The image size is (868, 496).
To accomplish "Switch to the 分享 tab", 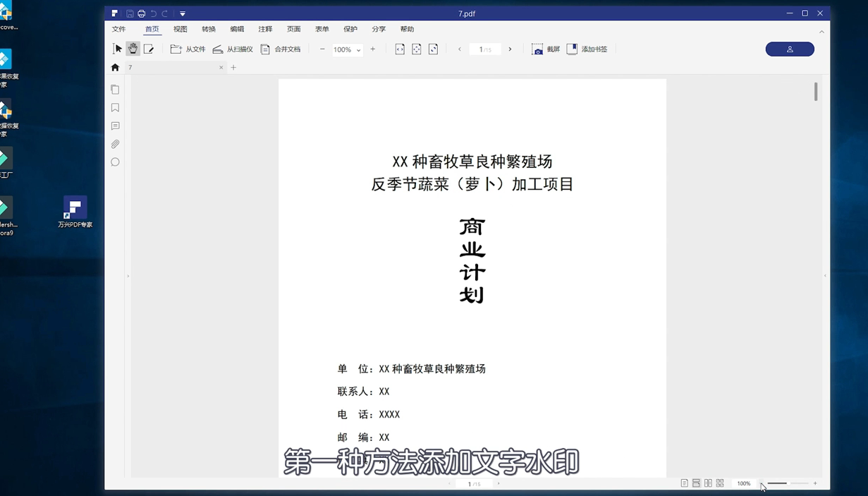I will click(x=379, y=30).
